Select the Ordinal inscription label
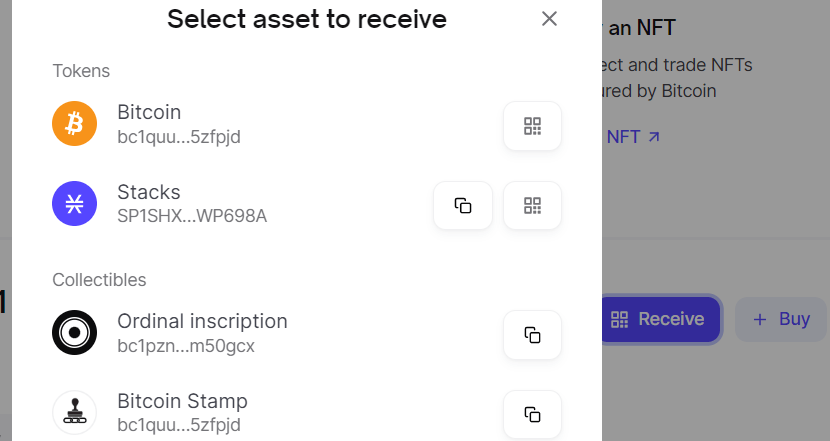Screen dimensions: 830x441 202,321
